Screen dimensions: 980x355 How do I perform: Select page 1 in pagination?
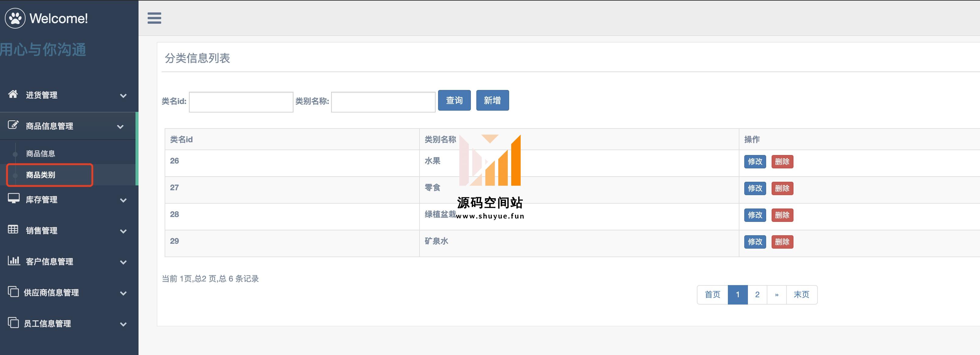pyautogui.click(x=738, y=295)
